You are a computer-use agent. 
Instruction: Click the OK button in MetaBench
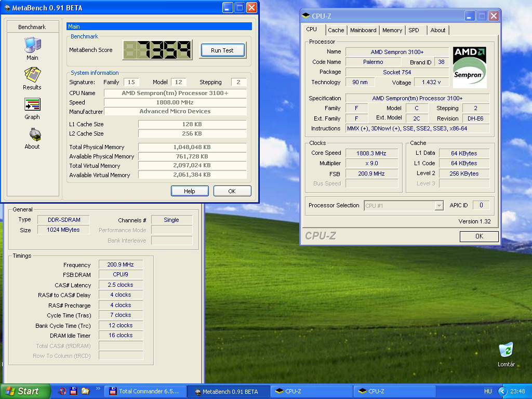232,191
